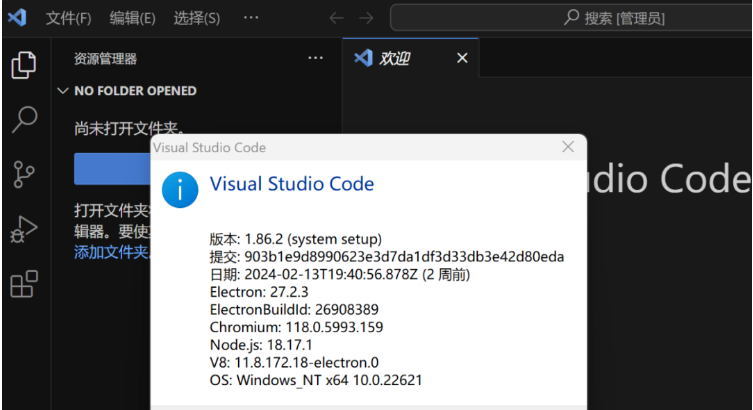
Task: Click the VS Code logo in title bar
Action: (17, 18)
